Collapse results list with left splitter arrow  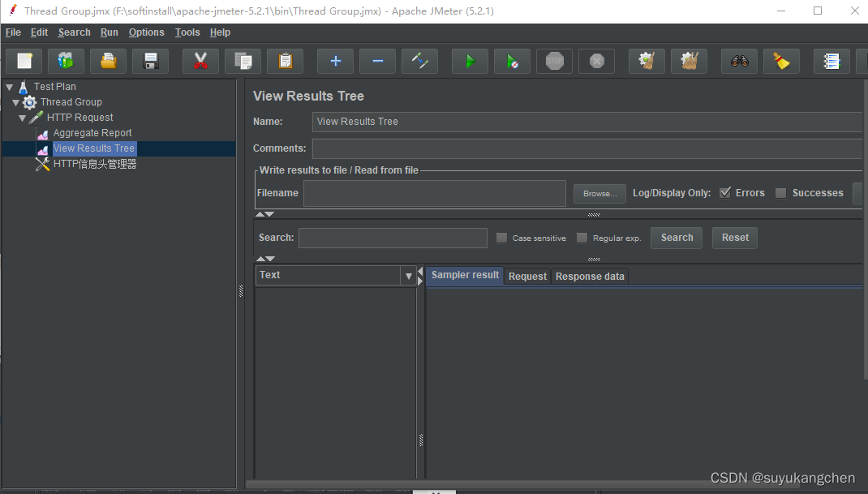pos(420,271)
